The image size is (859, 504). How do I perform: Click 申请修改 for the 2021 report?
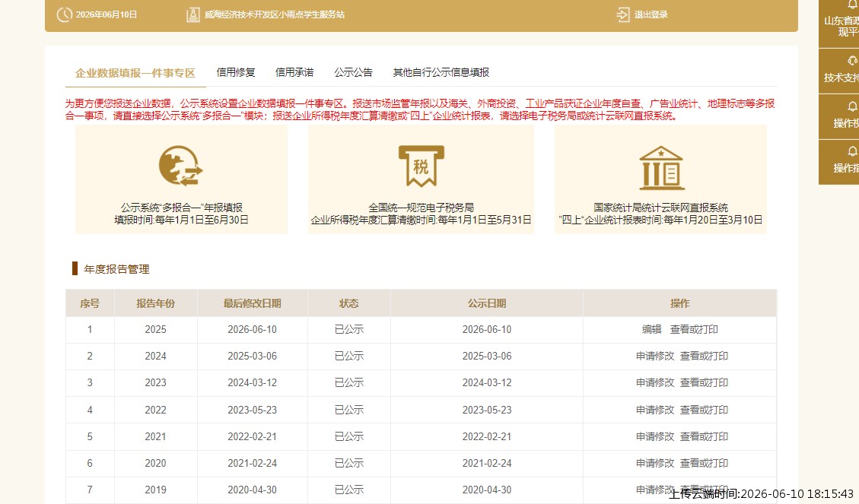[x=655, y=436]
